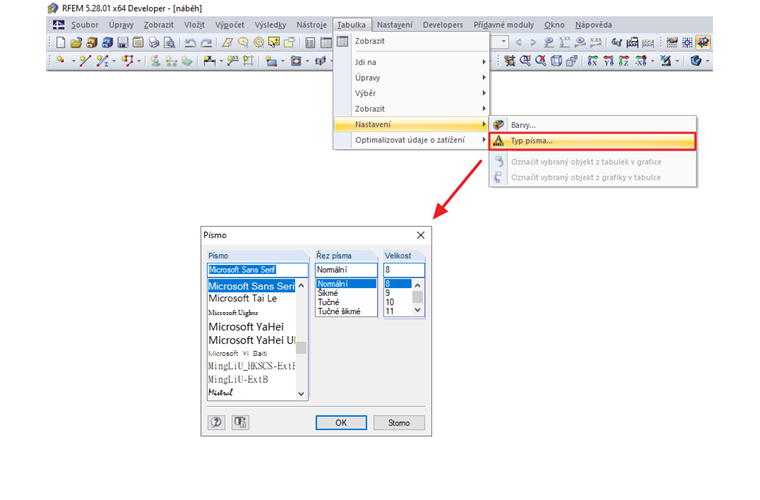Click the Redo arrow icon
Viewport: 760px width, 500px height.
(x=206, y=43)
